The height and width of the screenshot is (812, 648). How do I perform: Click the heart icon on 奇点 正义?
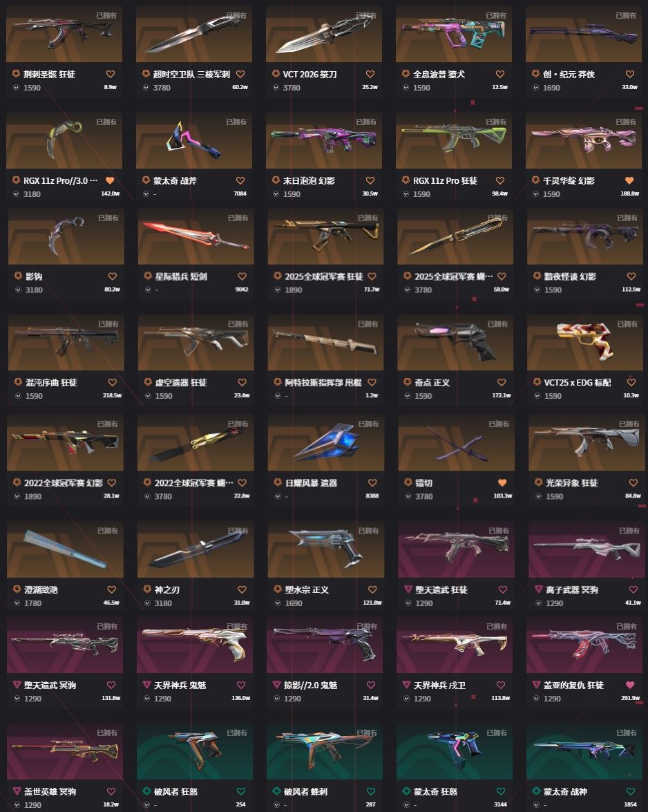(x=502, y=382)
